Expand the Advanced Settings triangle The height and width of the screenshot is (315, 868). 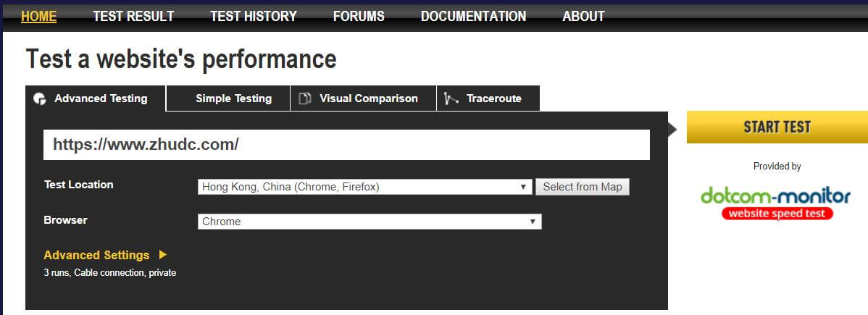pos(163,255)
